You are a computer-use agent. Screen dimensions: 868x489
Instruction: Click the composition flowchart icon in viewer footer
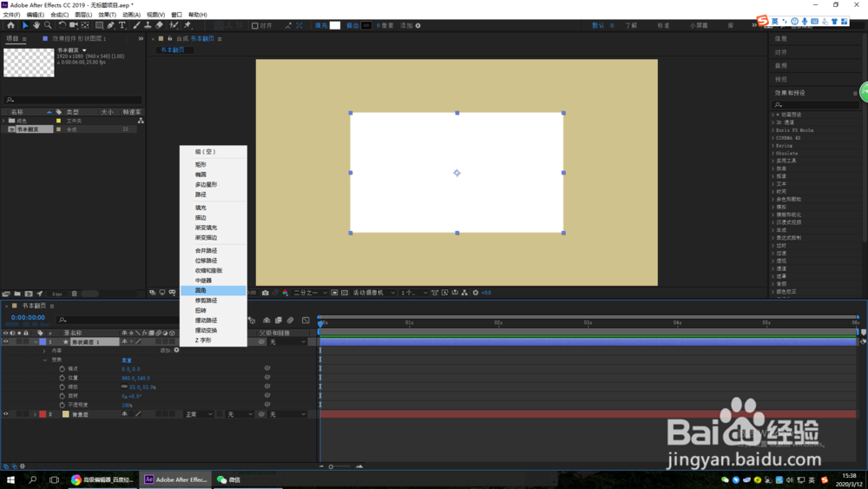[x=464, y=293]
